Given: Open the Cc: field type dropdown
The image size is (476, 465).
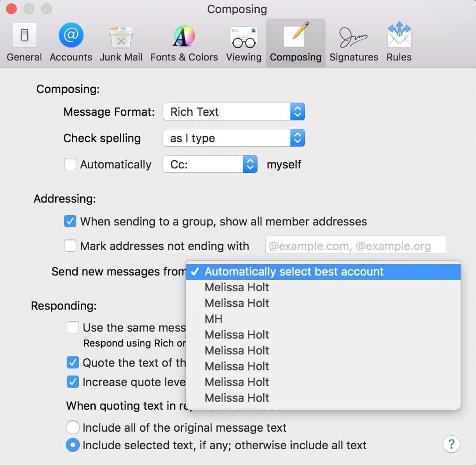Looking at the screenshot, I should (210, 165).
